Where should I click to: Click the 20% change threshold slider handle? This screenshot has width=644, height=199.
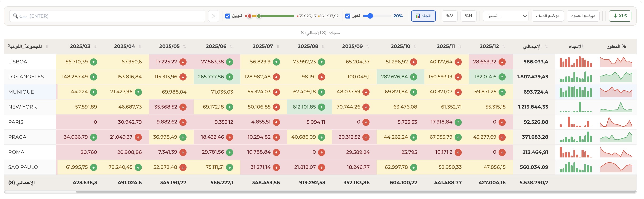click(370, 16)
